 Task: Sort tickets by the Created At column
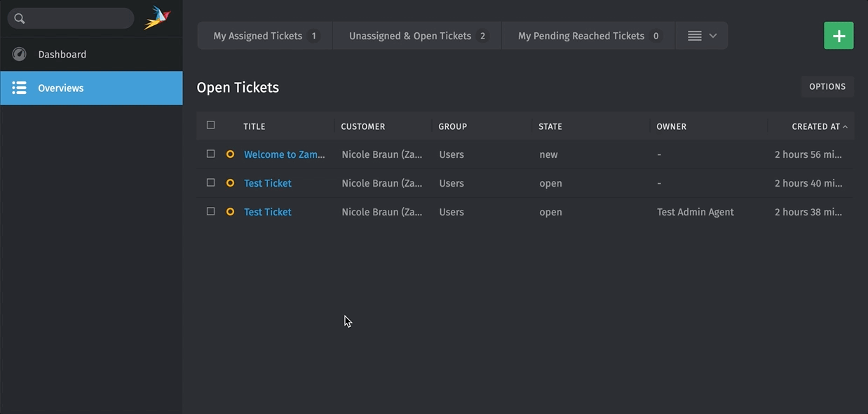click(x=818, y=126)
